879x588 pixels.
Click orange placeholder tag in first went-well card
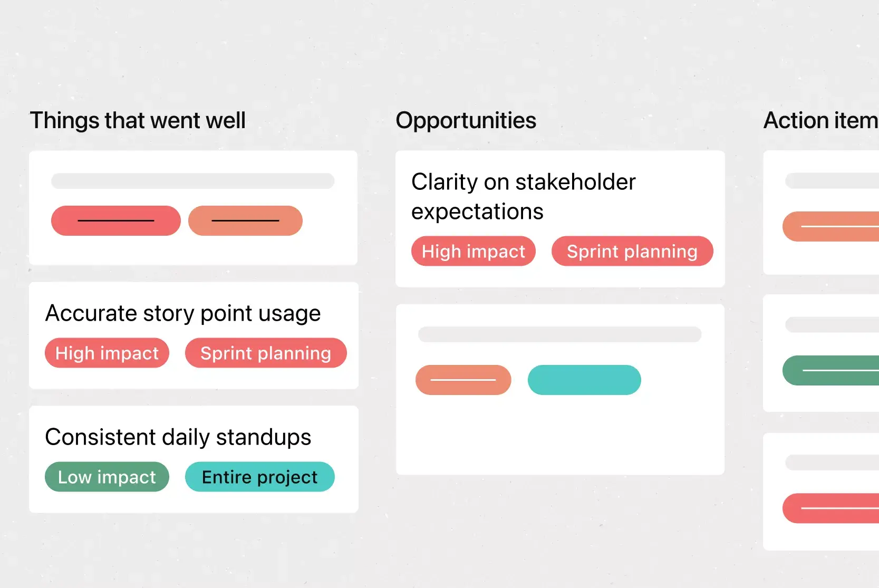coord(245,220)
